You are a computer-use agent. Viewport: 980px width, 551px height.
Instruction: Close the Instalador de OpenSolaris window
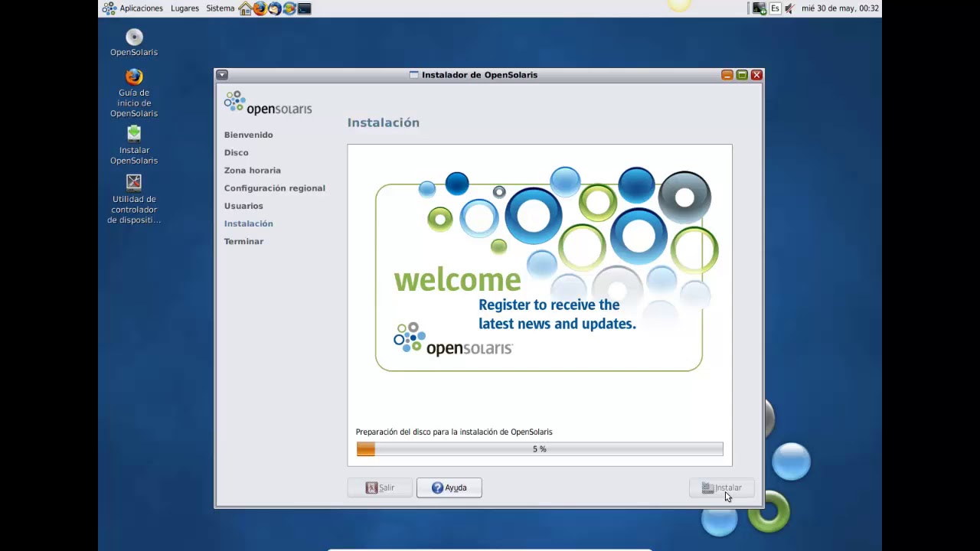[x=756, y=75]
